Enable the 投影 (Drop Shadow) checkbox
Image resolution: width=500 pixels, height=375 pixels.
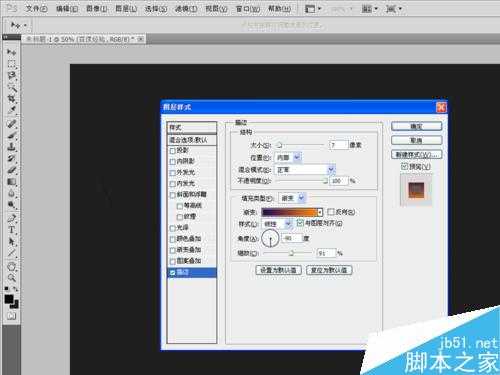[x=173, y=151]
